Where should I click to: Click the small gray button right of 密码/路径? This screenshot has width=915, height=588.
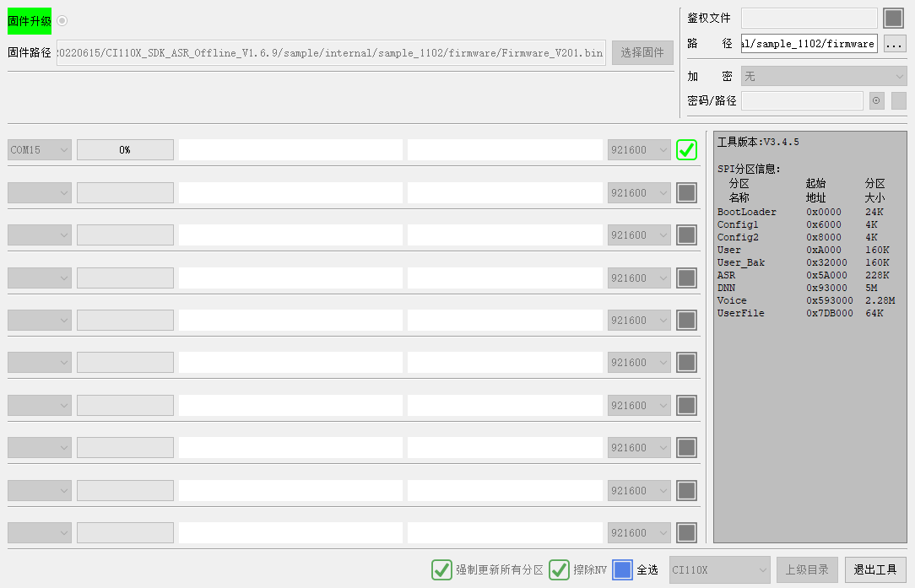(899, 101)
